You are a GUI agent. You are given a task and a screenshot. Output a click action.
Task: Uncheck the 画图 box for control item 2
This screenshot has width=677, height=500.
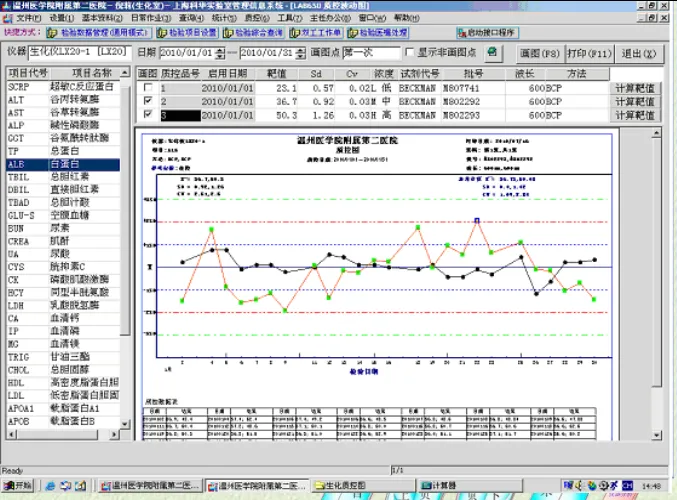click(x=148, y=101)
